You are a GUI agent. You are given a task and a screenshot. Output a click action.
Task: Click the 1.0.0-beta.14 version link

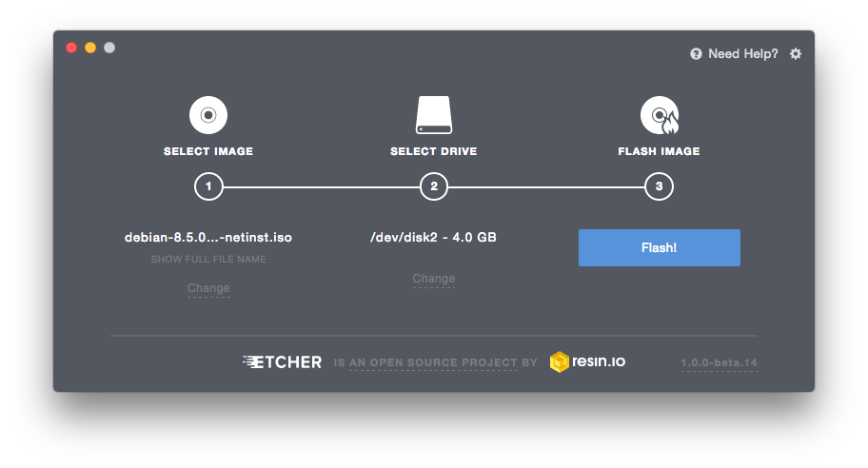click(x=719, y=363)
